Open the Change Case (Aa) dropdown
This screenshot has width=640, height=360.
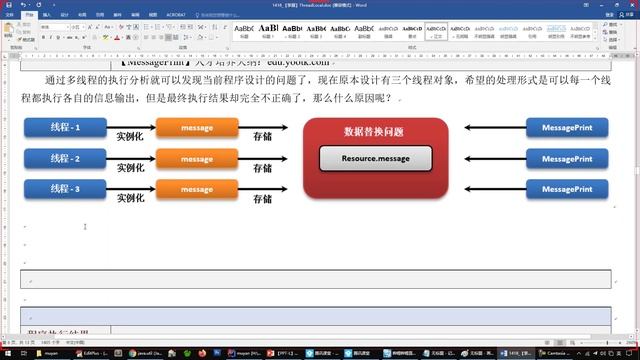(x=108, y=27)
